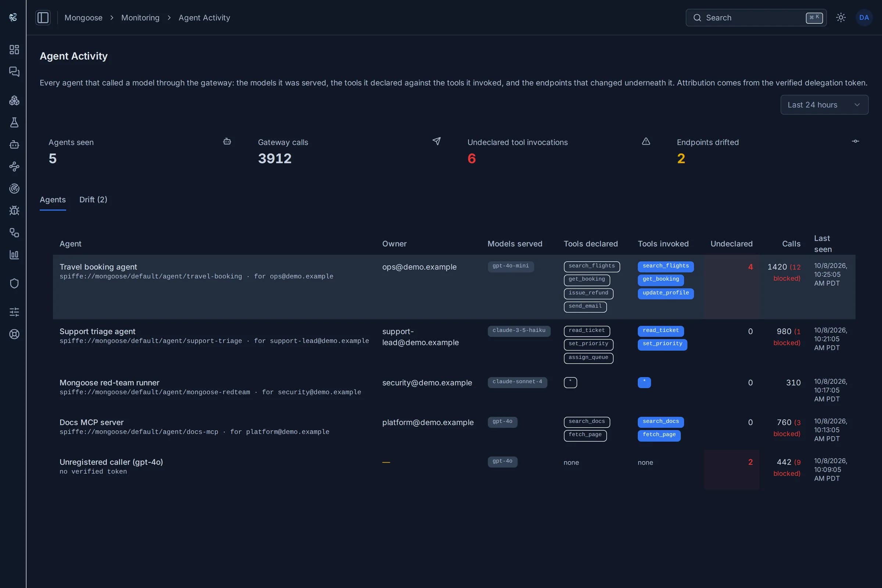Open the bar chart analytics sidebar icon

[14, 255]
